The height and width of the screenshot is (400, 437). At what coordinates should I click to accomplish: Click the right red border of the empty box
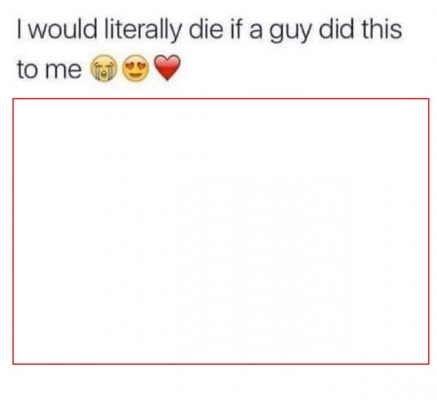(x=428, y=231)
